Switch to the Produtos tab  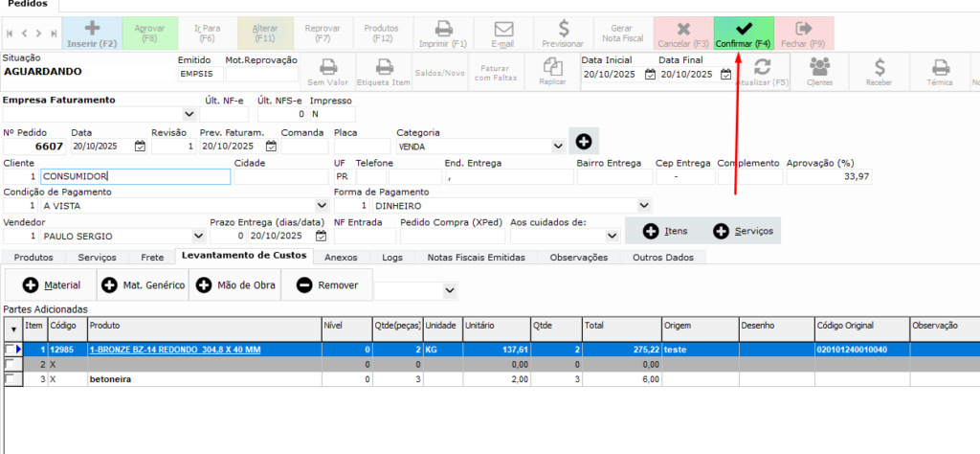(x=33, y=258)
